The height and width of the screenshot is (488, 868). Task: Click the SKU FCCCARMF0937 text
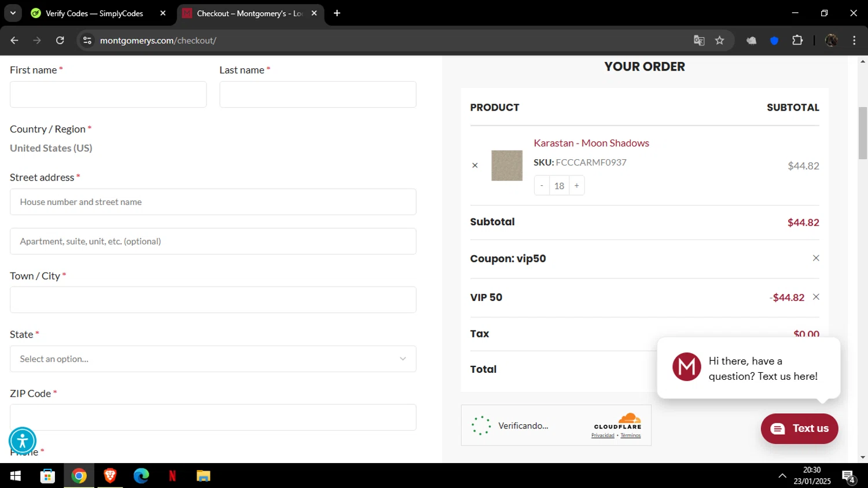pos(580,163)
